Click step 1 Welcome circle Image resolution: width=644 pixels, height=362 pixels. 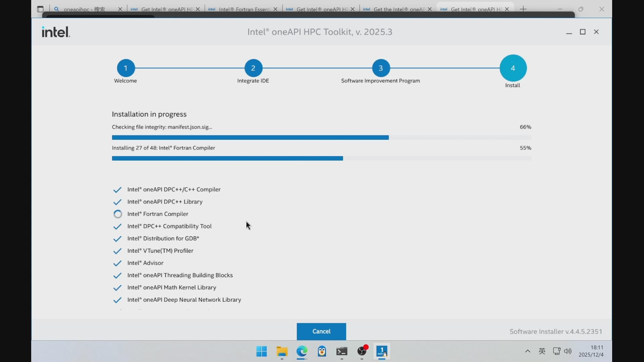click(x=126, y=68)
